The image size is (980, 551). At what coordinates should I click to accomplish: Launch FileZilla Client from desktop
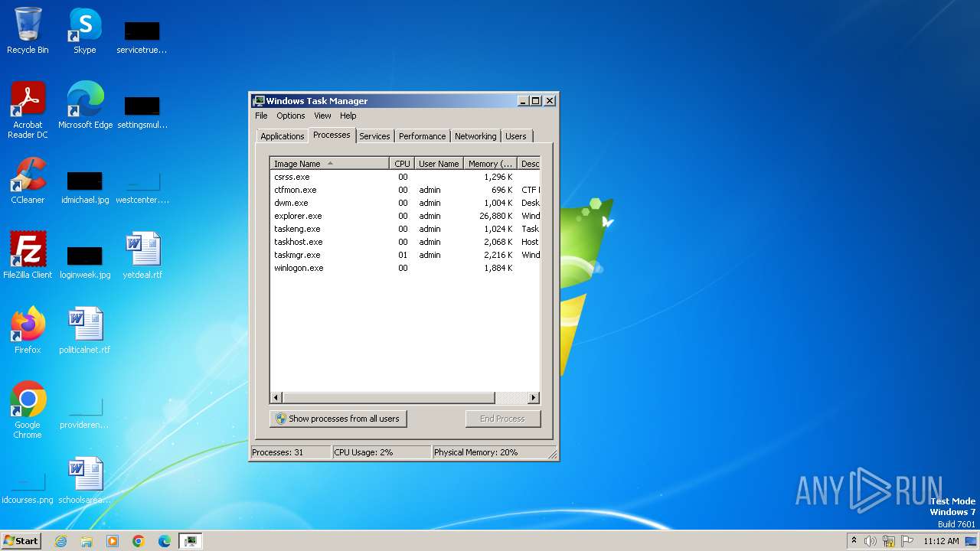28,255
